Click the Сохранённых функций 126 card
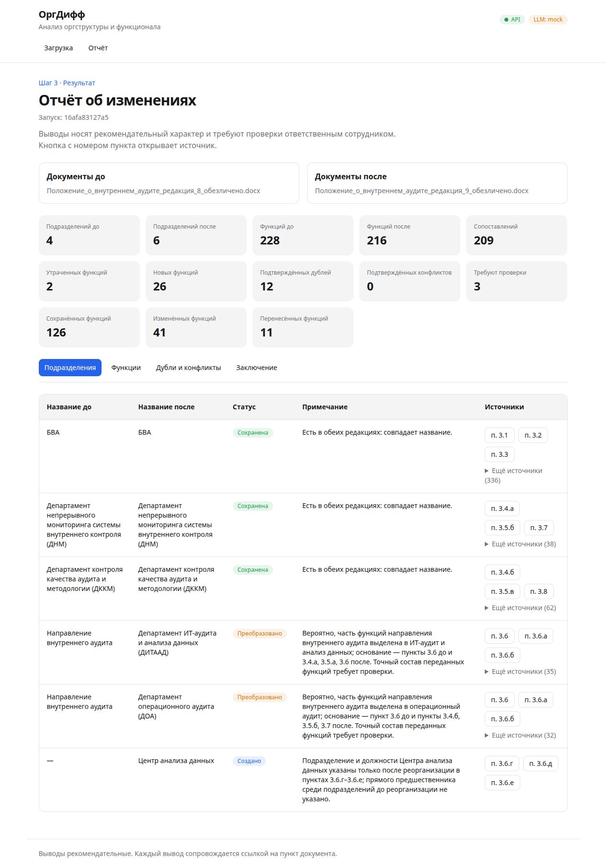 coord(89,327)
